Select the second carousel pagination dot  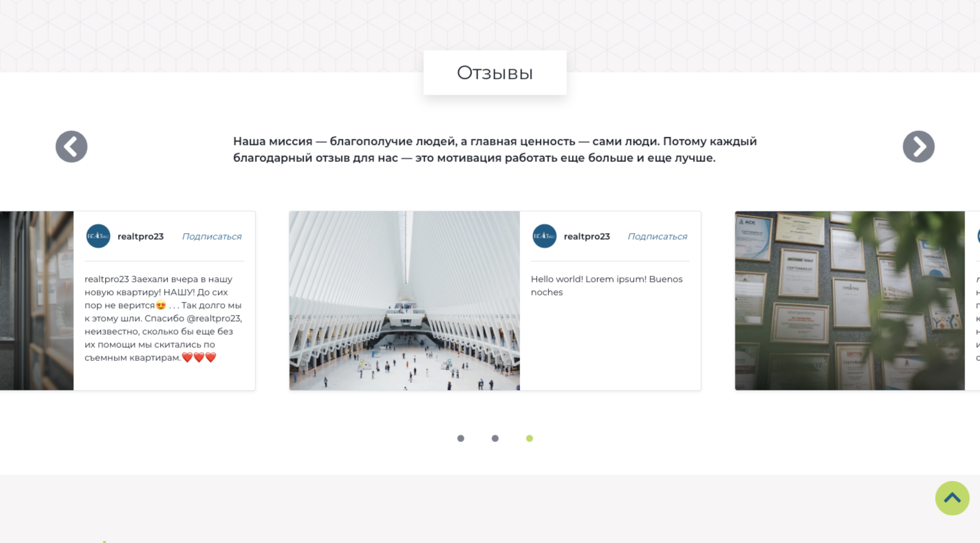pyautogui.click(x=495, y=438)
